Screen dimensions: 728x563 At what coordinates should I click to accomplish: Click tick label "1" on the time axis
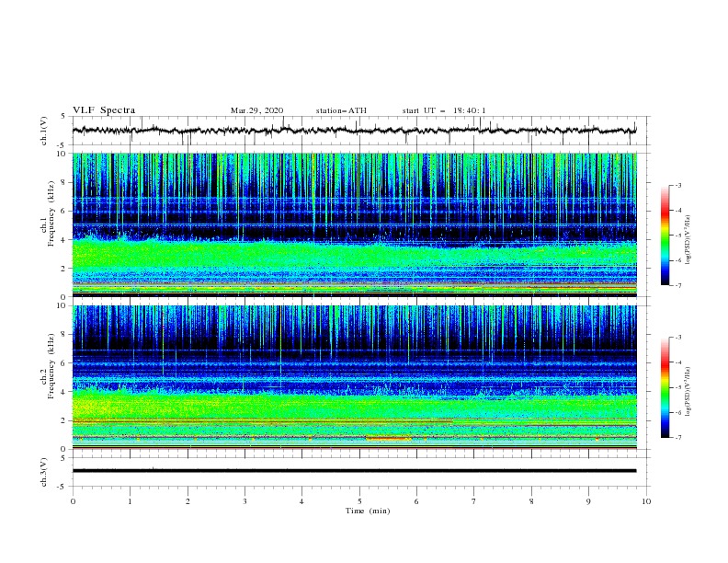click(130, 501)
